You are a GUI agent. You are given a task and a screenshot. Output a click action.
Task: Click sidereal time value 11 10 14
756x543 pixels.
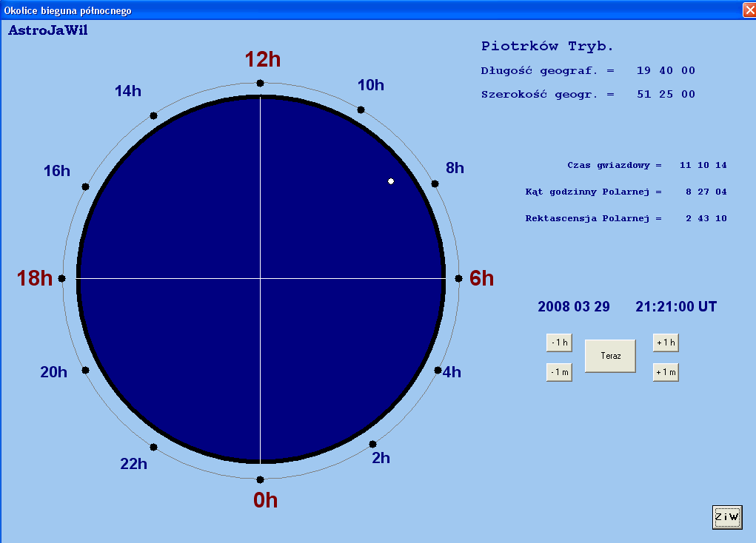(x=703, y=165)
